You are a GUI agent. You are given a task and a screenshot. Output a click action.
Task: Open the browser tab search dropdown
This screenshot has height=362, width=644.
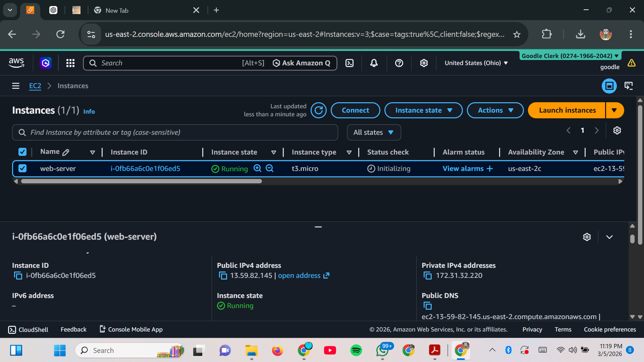(x=10, y=10)
